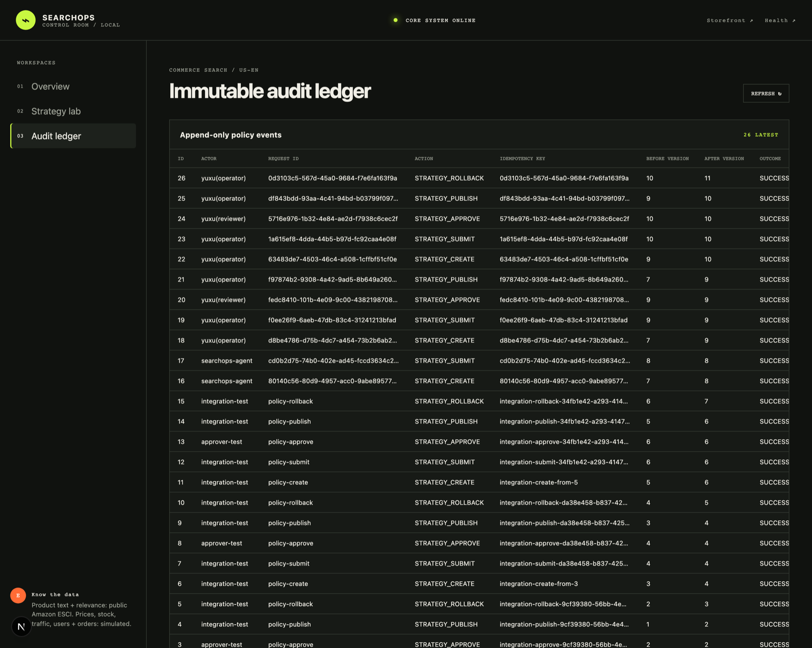Click request ID 5716e976-1b32-4e84-ae2d-f7938c6cec2f

click(x=333, y=219)
